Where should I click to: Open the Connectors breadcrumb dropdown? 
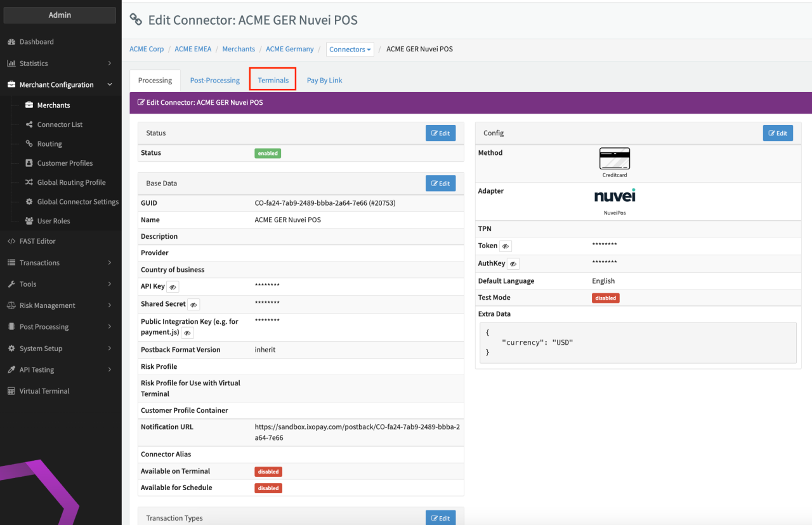coord(350,50)
